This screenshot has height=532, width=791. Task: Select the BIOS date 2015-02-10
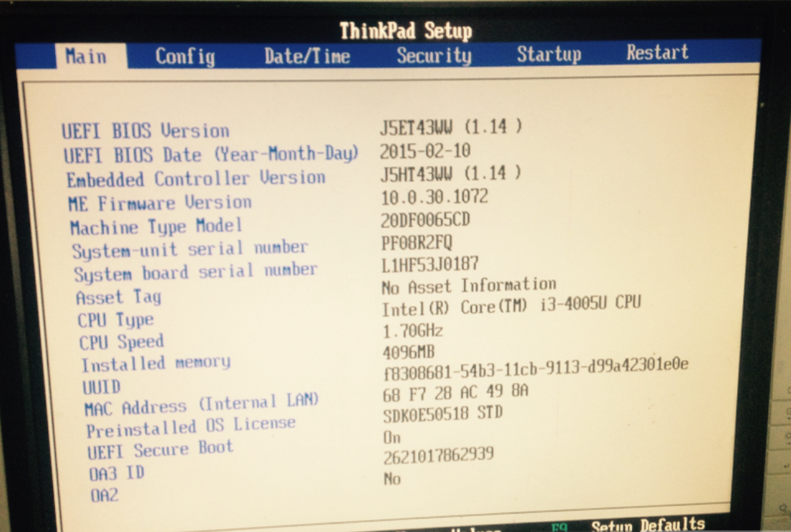pyautogui.click(x=425, y=150)
